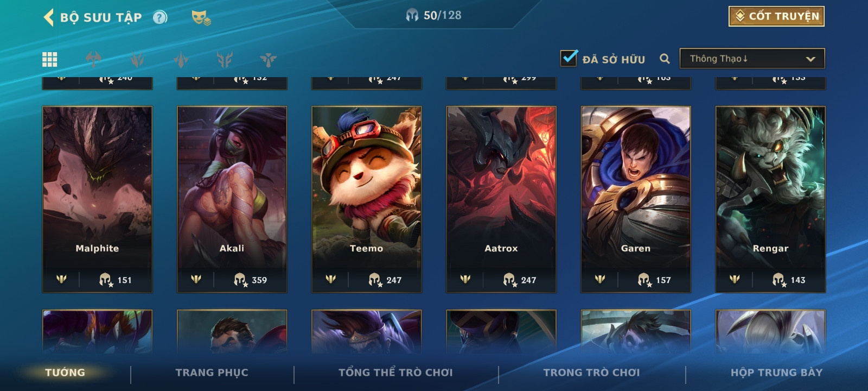Open the TỔNG THỂ TRÒ CHƠI tab

(x=395, y=373)
